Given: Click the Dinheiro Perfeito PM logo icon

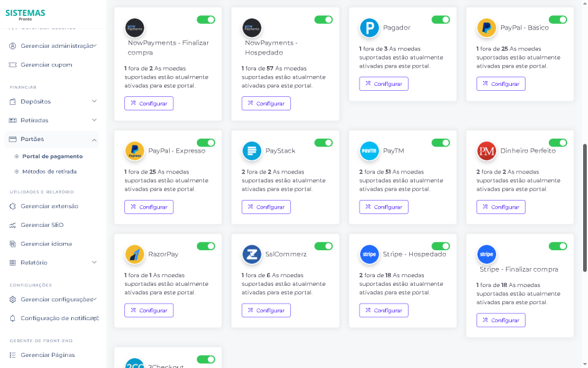Looking at the screenshot, I should (x=486, y=151).
